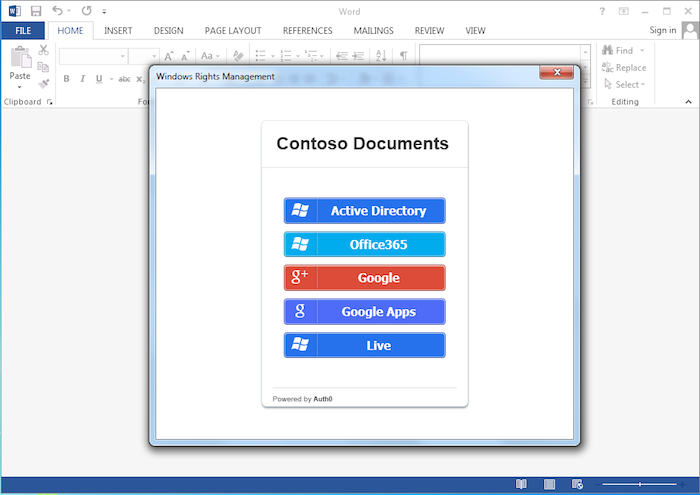The height and width of the screenshot is (495, 700).
Task: Toggle bold formatting
Action: [66, 79]
